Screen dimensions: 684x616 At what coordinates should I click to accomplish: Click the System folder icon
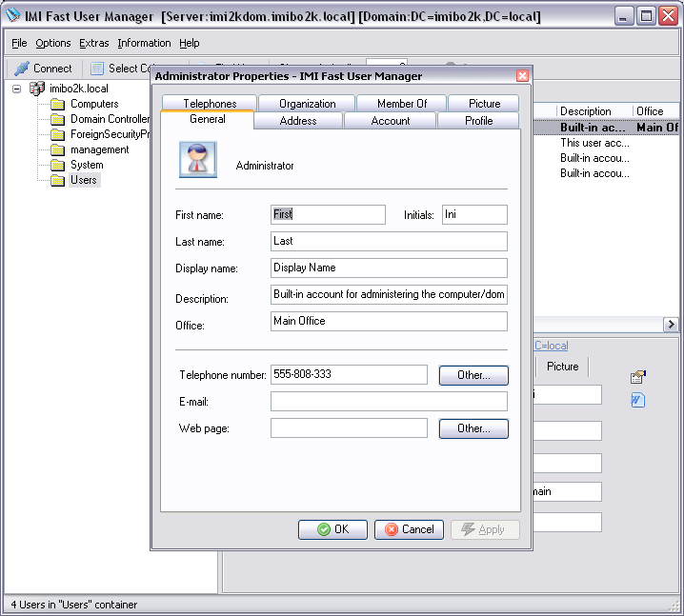[57, 166]
